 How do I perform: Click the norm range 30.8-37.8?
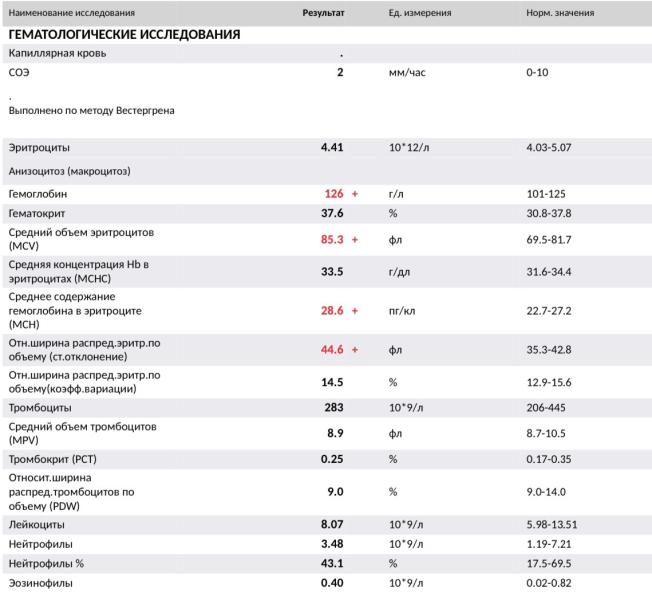point(549,213)
